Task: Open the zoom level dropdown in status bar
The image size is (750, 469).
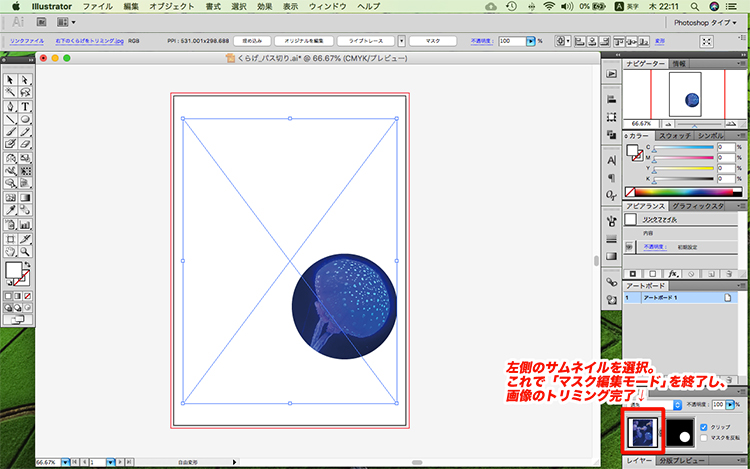Action: 65,463
